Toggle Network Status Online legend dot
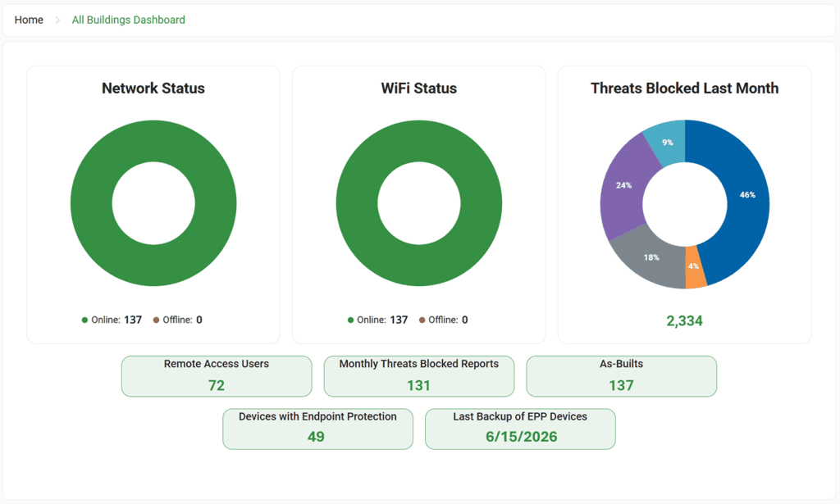Image resolution: width=840 pixels, height=504 pixels. coord(84,320)
